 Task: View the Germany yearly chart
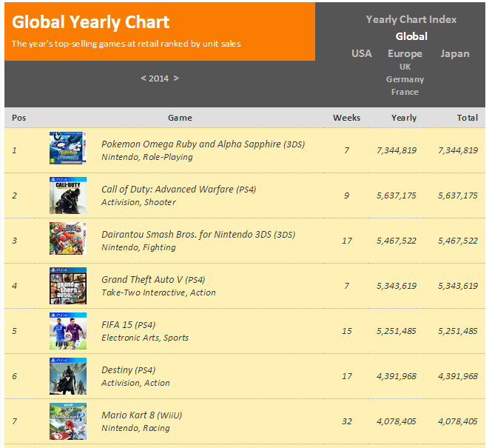pos(405,79)
